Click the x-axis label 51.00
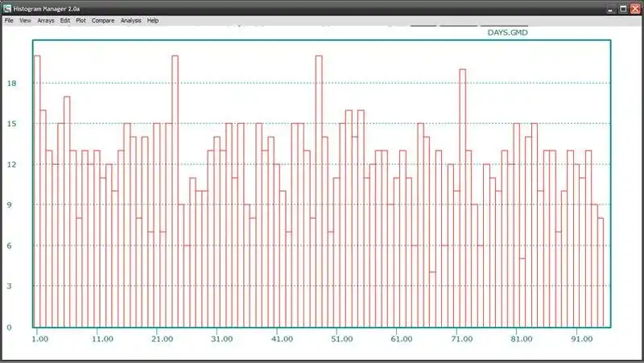The width and height of the screenshot is (644, 363). tap(341, 339)
